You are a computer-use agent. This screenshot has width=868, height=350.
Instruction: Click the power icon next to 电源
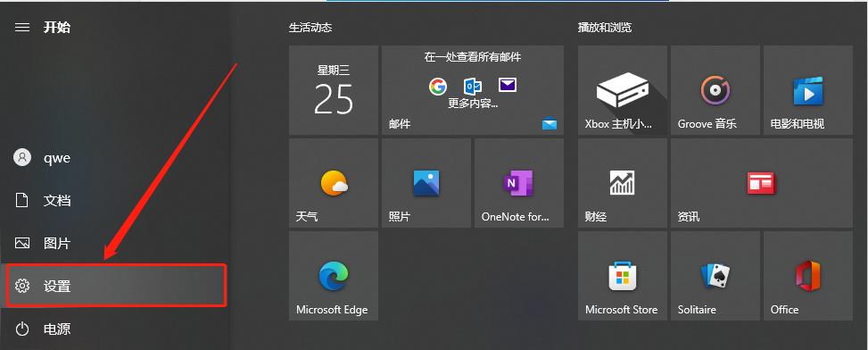pos(22,329)
